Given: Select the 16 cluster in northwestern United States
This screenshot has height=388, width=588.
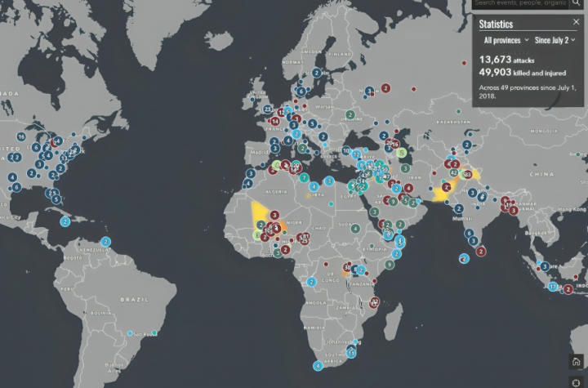Looking at the screenshot, I should 20,136.
